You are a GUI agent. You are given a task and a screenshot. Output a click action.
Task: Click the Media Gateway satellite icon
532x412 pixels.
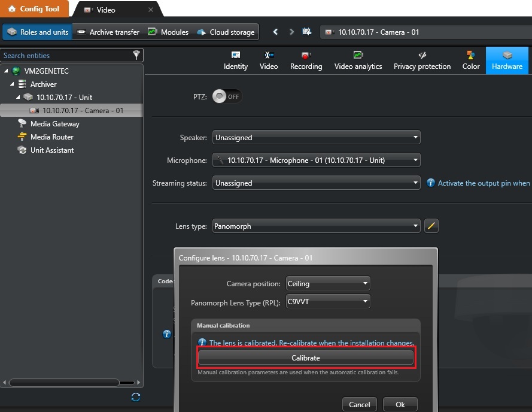click(x=22, y=123)
